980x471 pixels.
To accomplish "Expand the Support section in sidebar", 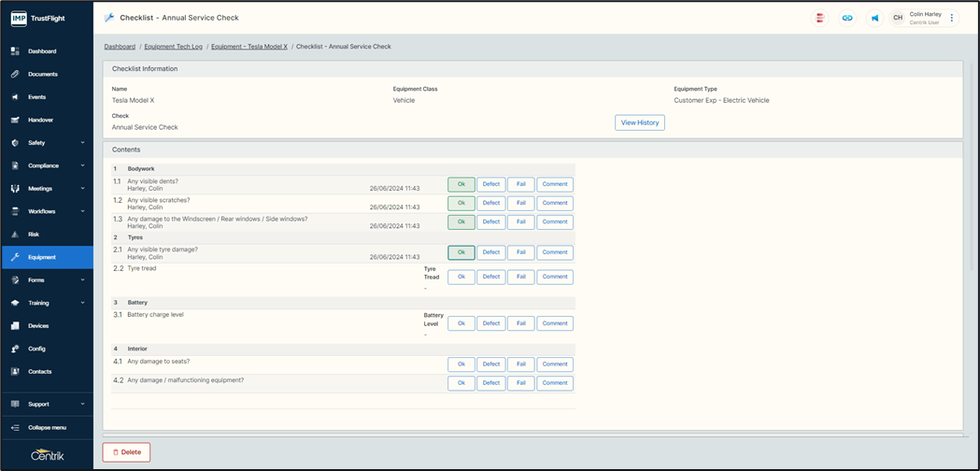I will [x=83, y=405].
